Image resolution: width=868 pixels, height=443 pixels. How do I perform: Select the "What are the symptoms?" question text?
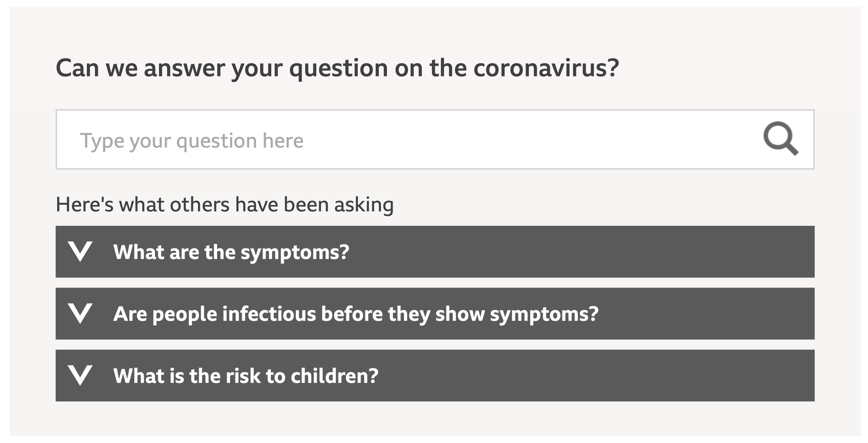(x=231, y=252)
